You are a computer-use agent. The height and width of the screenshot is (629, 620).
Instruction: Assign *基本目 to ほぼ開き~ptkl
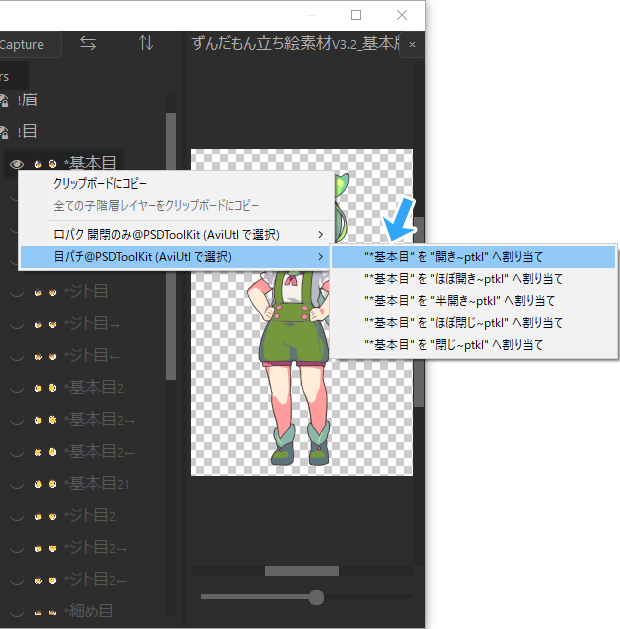[473, 279]
